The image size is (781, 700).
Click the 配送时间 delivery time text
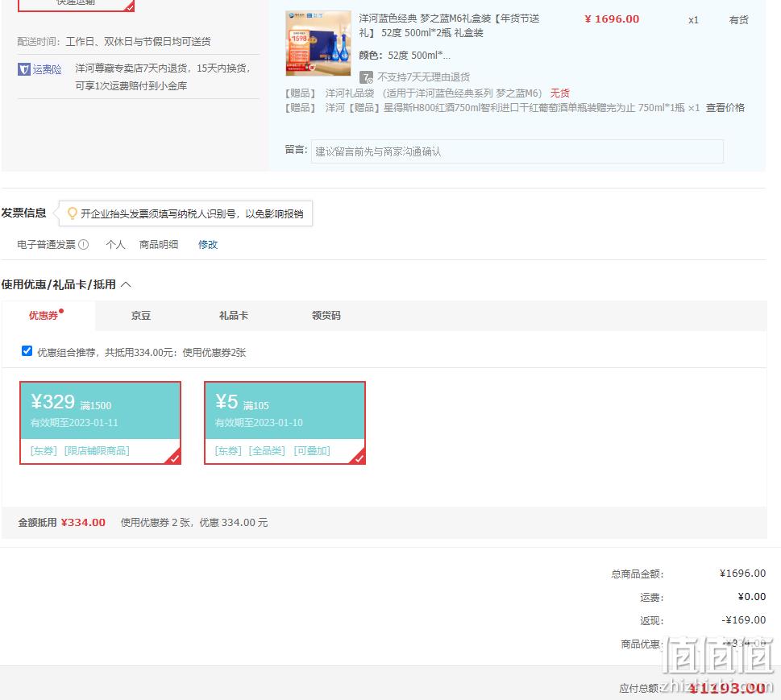click(114, 41)
